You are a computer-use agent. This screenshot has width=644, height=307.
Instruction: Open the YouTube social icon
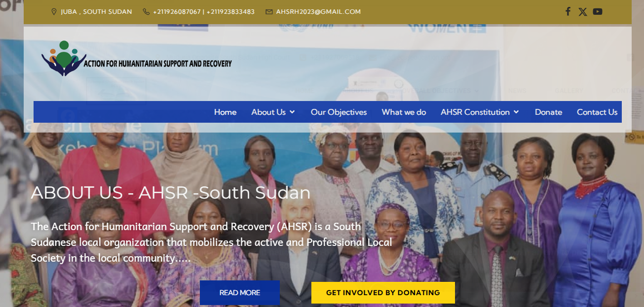click(598, 11)
